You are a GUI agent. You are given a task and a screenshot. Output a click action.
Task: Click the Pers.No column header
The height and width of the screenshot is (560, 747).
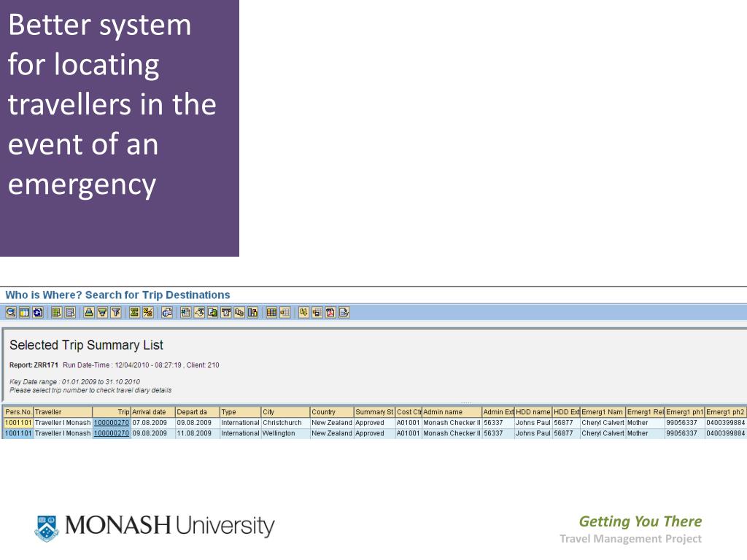[18, 412]
